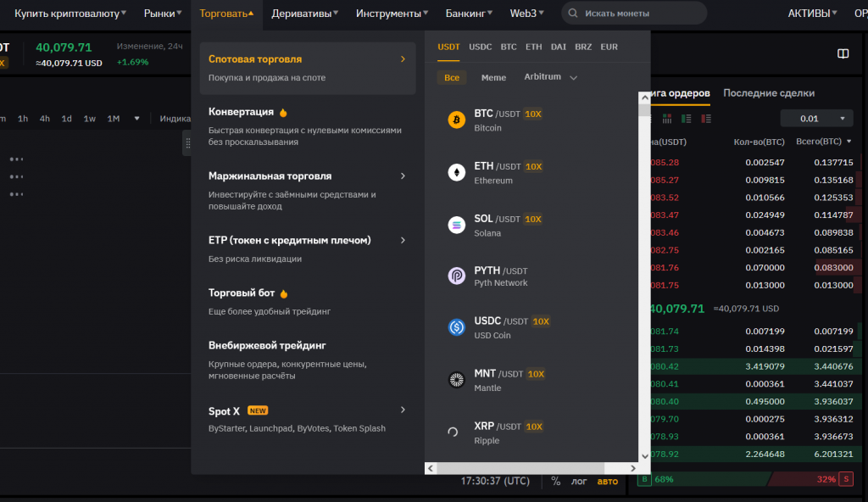
Task: Click the Solana coin icon
Action: (x=457, y=226)
